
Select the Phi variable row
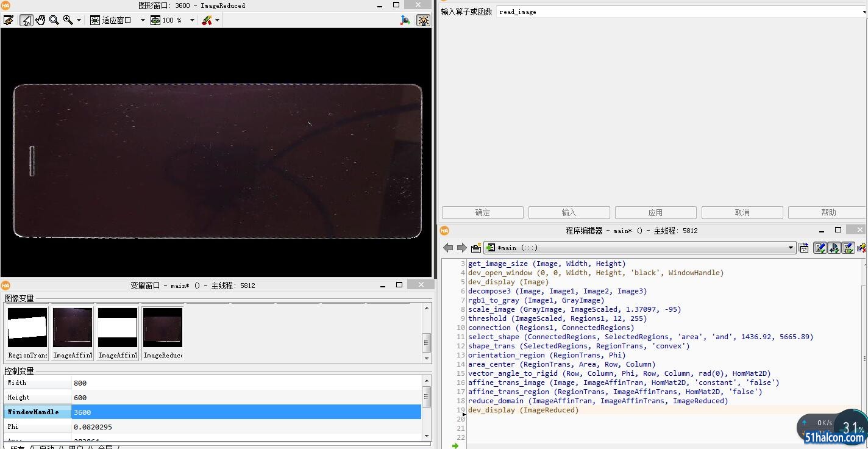pos(213,426)
